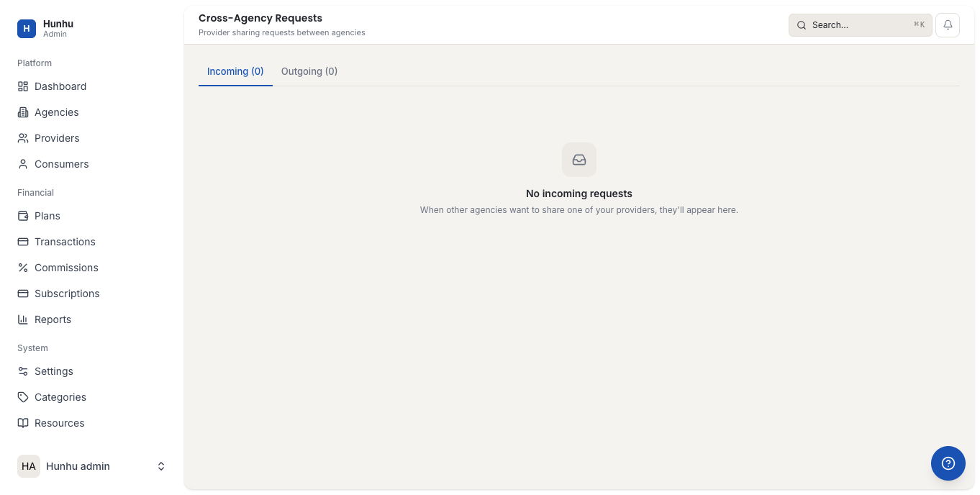Click the Consumers person icon

(x=23, y=164)
